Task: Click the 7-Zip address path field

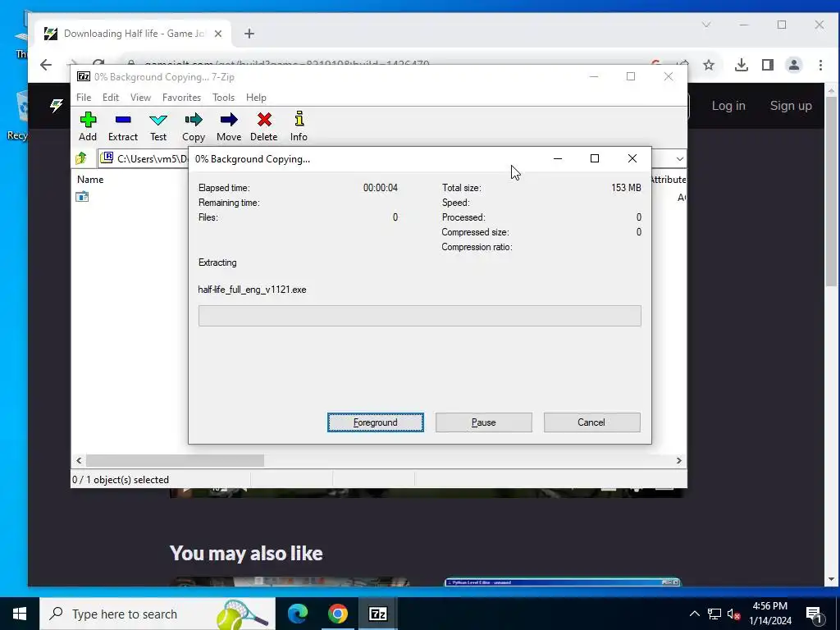Action: click(144, 158)
